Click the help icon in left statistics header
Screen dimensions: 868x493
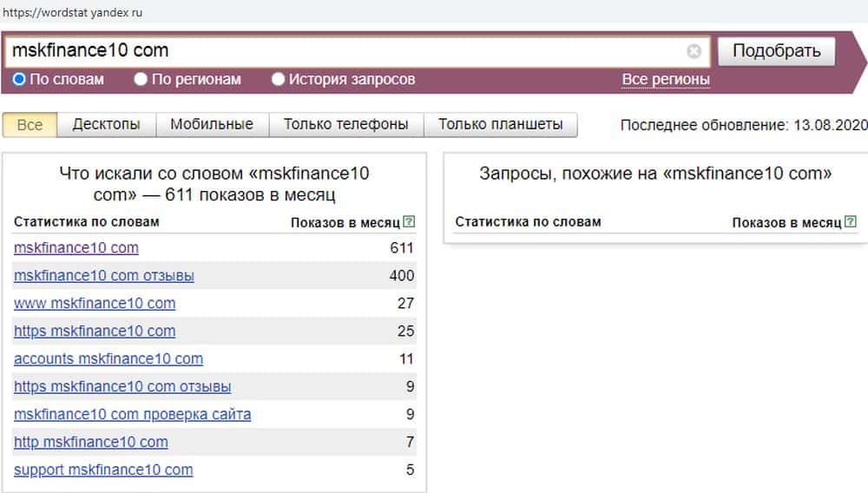click(x=410, y=222)
